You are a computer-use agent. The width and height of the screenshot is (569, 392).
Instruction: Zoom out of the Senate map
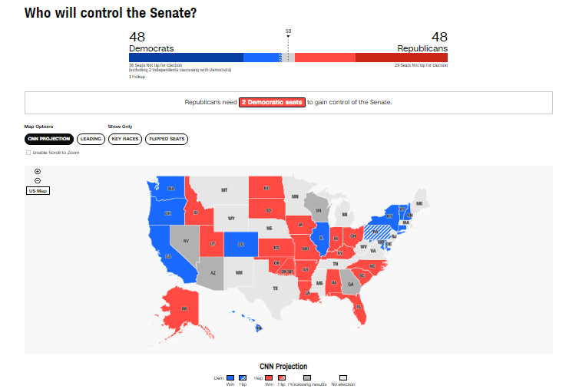pyautogui.click(x=38, y=180)
